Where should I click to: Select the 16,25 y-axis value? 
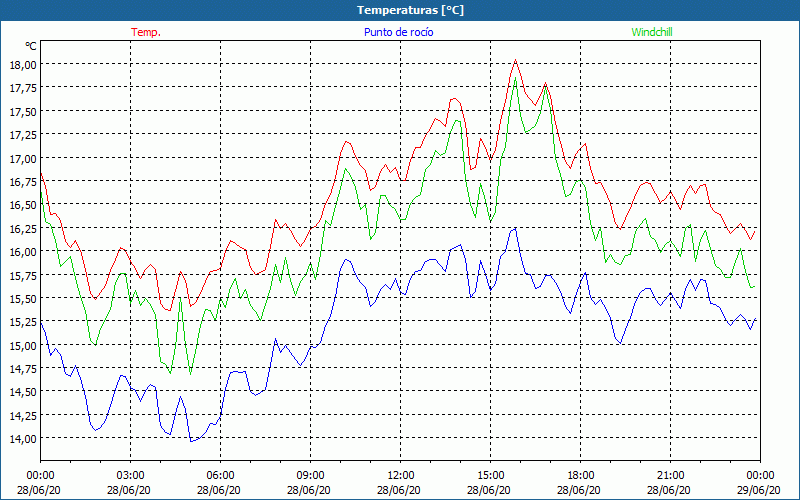23,228
